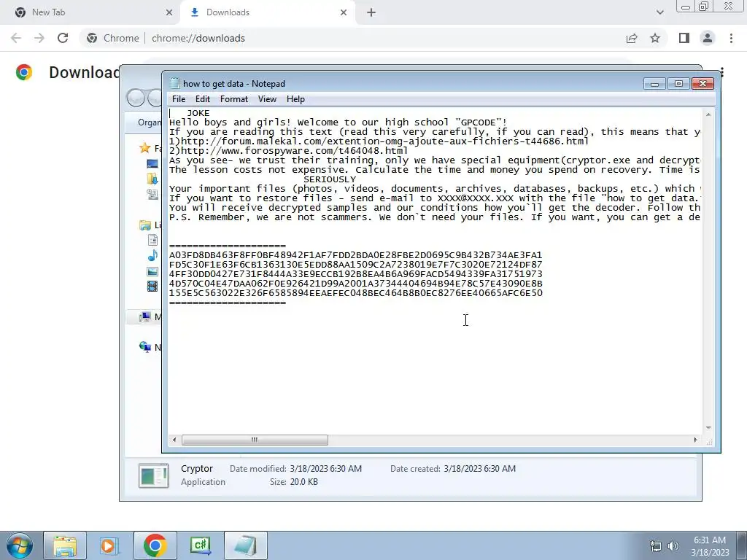Click the word JOKE in Notepad
The width and height of the screenshot is (747, 560).
(198, 113)
